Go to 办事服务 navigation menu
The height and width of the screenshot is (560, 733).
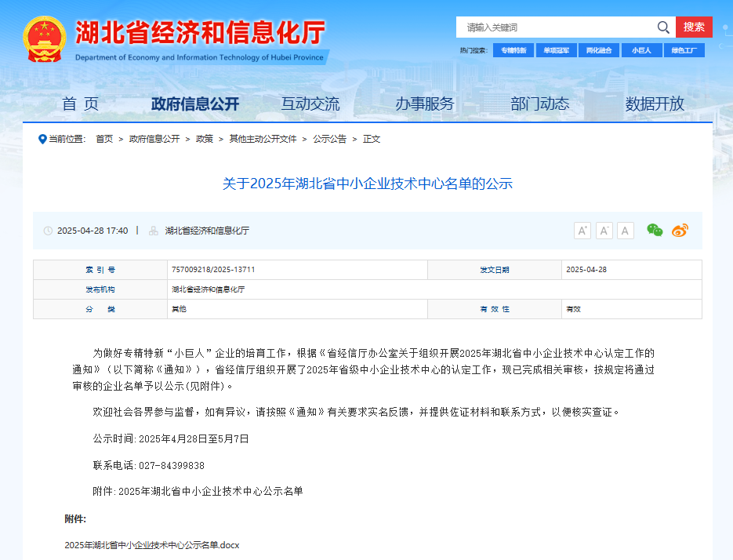pyautogui.click(x=425, y=102)
